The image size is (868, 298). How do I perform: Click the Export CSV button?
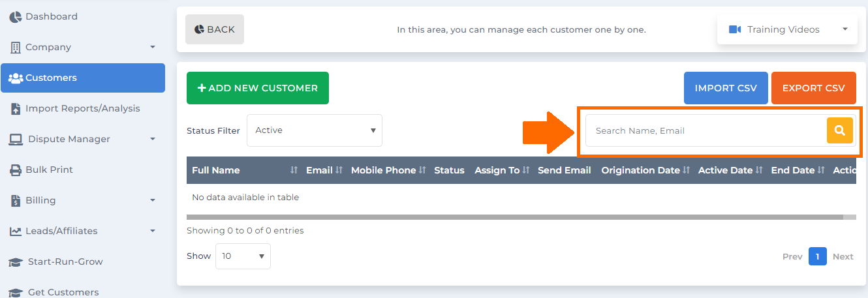(x=814, y=88)
